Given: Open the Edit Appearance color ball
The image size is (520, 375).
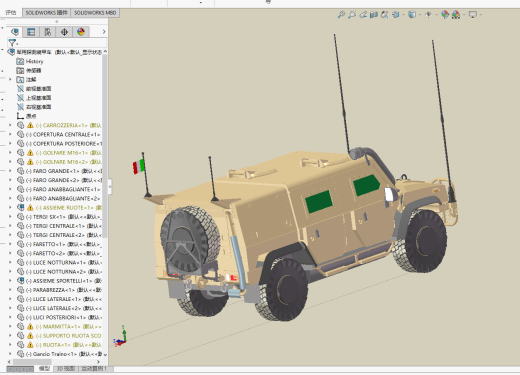Looking at the screenshot, I should pos(445,14).
